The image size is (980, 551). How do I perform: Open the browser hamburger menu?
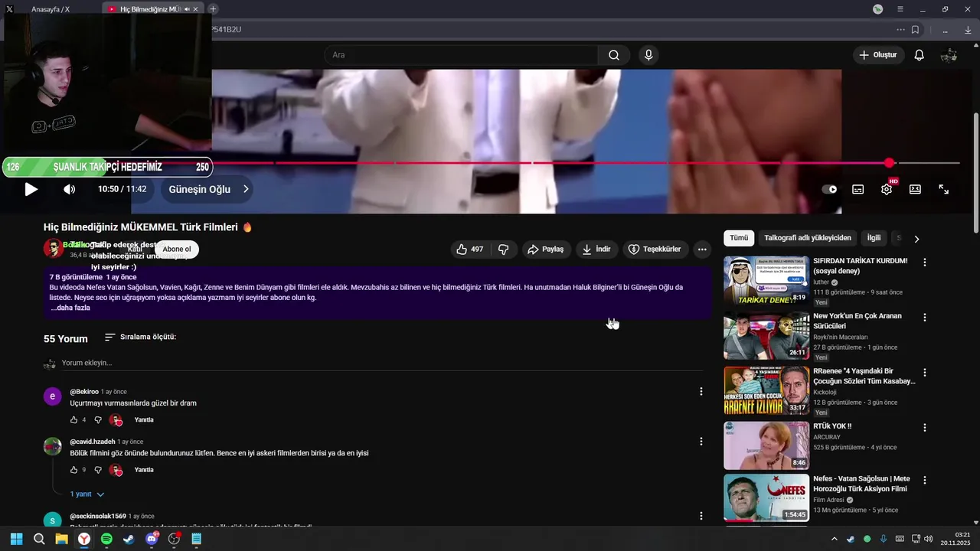tap(900, 9)
